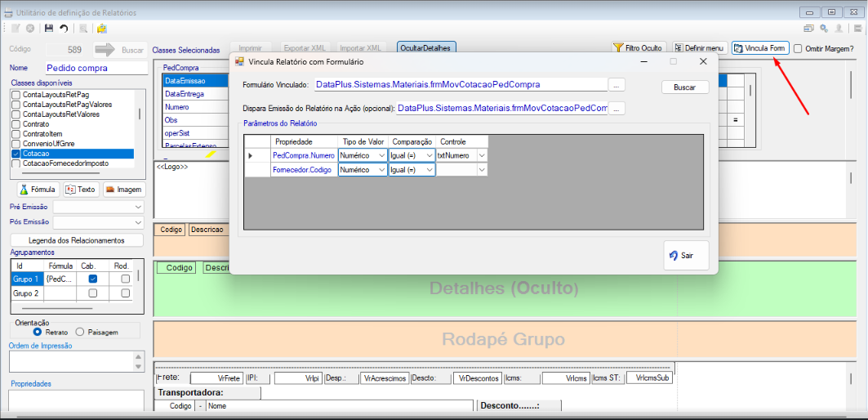Click Sair to exit the dialog

tap(686, 256)
